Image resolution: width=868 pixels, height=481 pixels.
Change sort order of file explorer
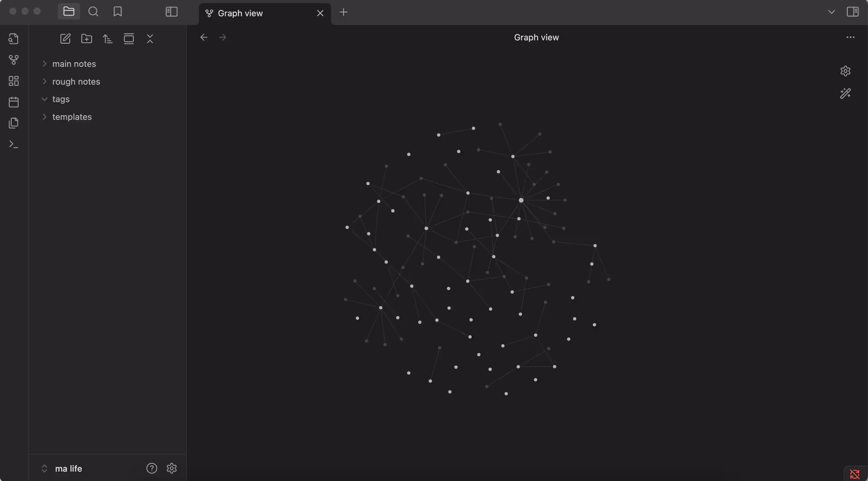point(108,39)
